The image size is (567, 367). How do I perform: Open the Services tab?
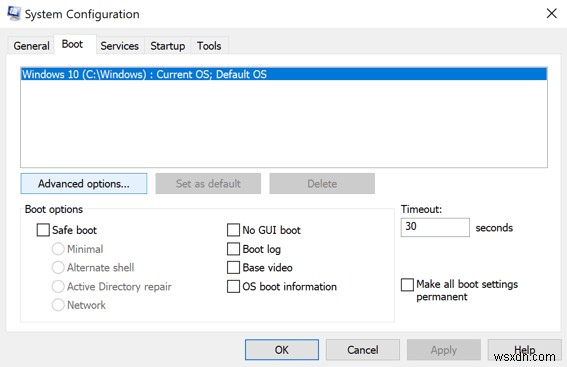coord(119,46)
